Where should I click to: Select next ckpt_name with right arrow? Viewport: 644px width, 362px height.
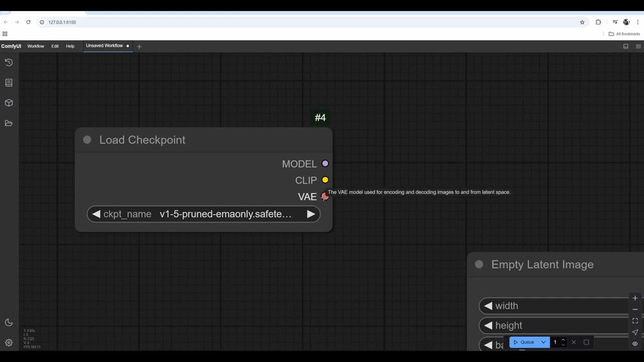coord(311,214)
